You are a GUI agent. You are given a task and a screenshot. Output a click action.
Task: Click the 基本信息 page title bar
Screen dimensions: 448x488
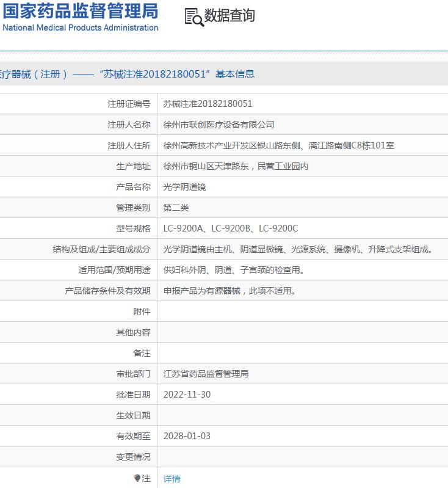click(224, 74)
